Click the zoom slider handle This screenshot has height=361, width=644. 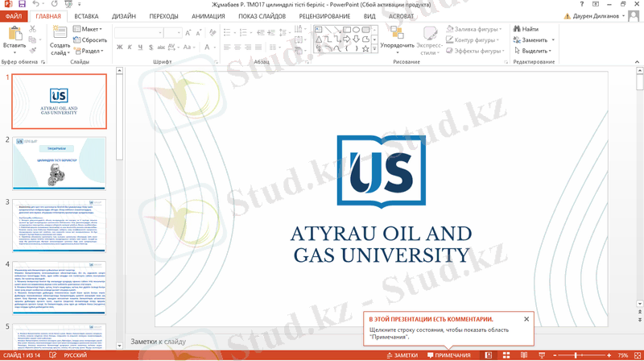click(576, 355)
